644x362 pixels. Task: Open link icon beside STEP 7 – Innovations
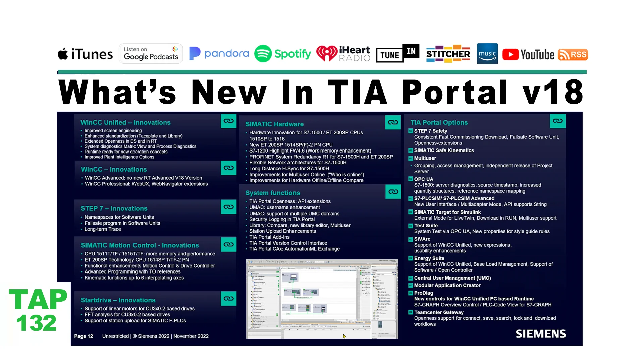(229, 207)
